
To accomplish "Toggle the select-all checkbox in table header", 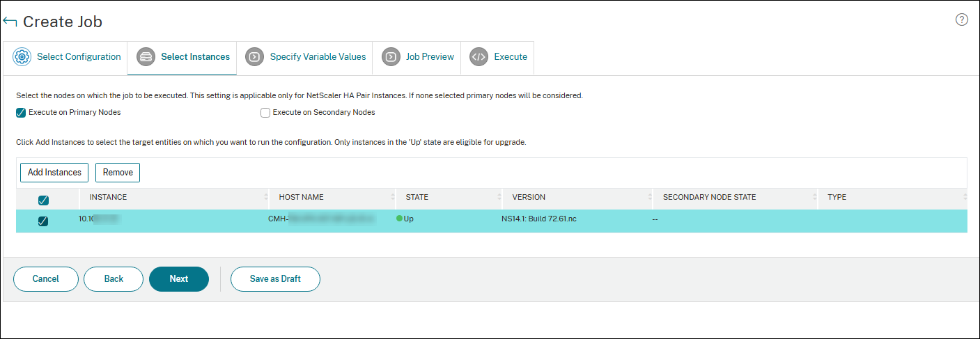I will point(43,200).
